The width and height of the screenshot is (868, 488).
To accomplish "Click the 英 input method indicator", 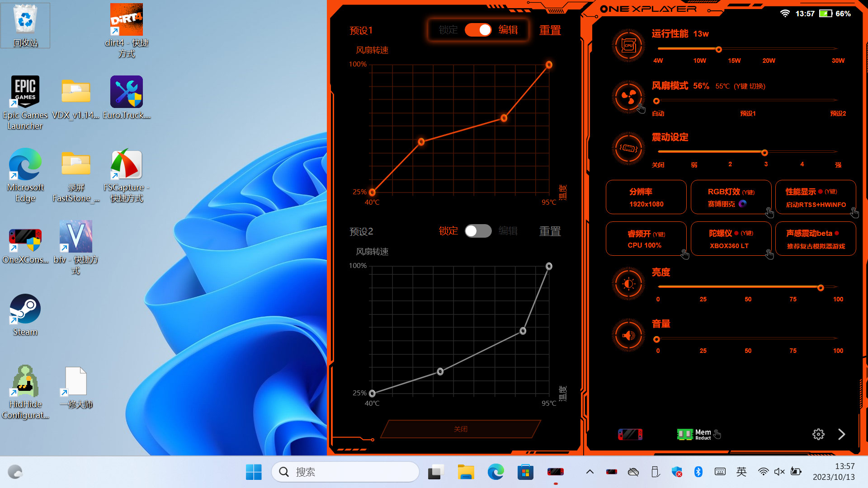I will [x=741, y=472].
